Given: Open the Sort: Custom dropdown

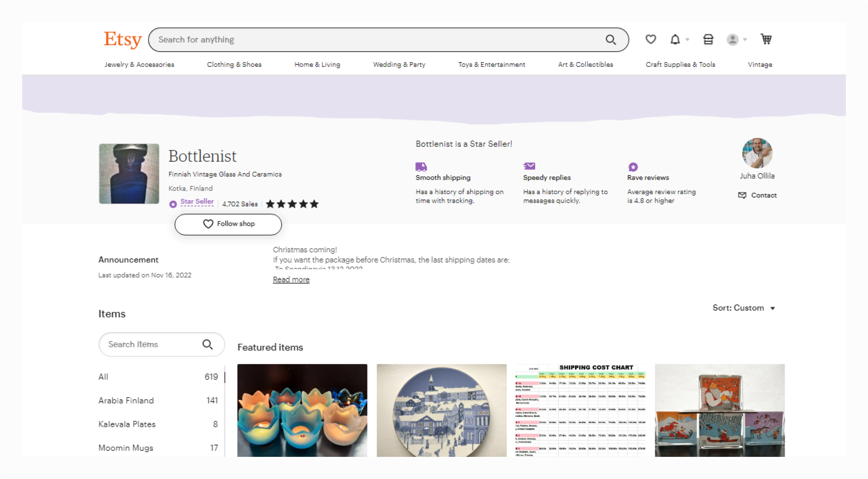Looking at the screenshot, I should (743, 308).
